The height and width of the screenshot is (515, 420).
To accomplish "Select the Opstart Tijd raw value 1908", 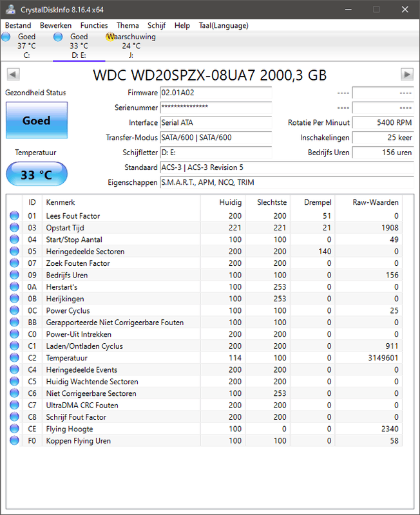I will pos(390,228).
